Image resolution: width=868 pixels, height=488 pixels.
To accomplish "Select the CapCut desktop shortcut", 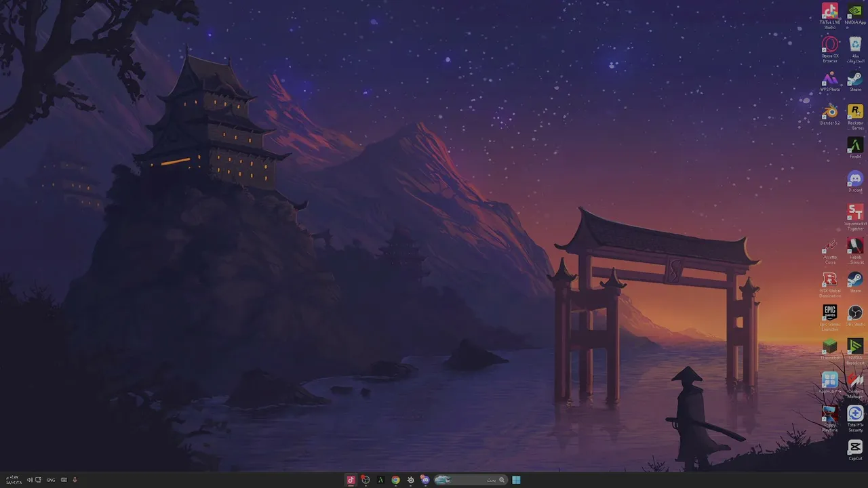I will (x=855, y=450).
